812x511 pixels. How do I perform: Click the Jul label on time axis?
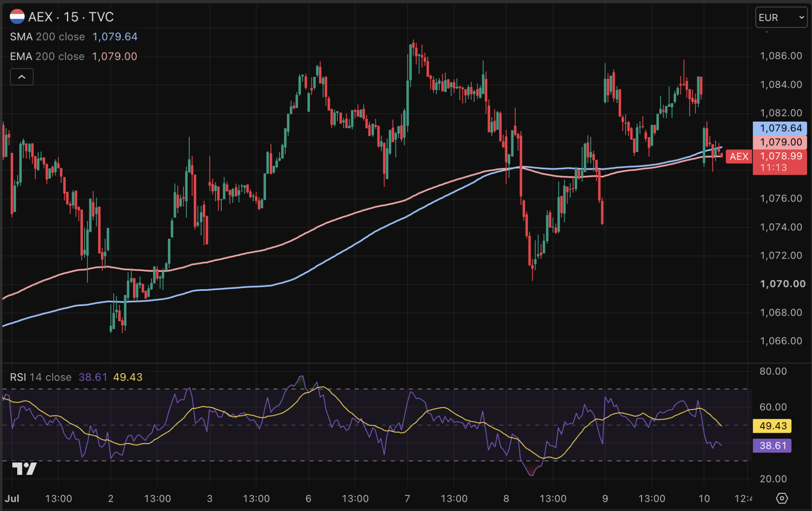pyautogui.click(x=12, y=499)
